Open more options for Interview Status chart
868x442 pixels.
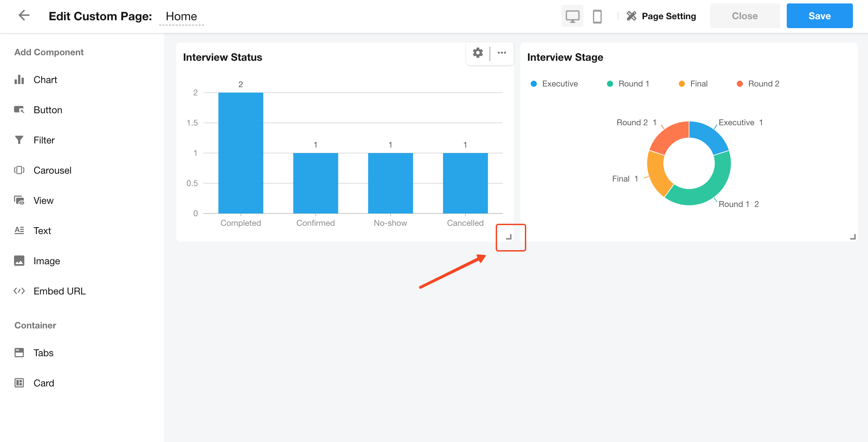[x=502, y=53]
